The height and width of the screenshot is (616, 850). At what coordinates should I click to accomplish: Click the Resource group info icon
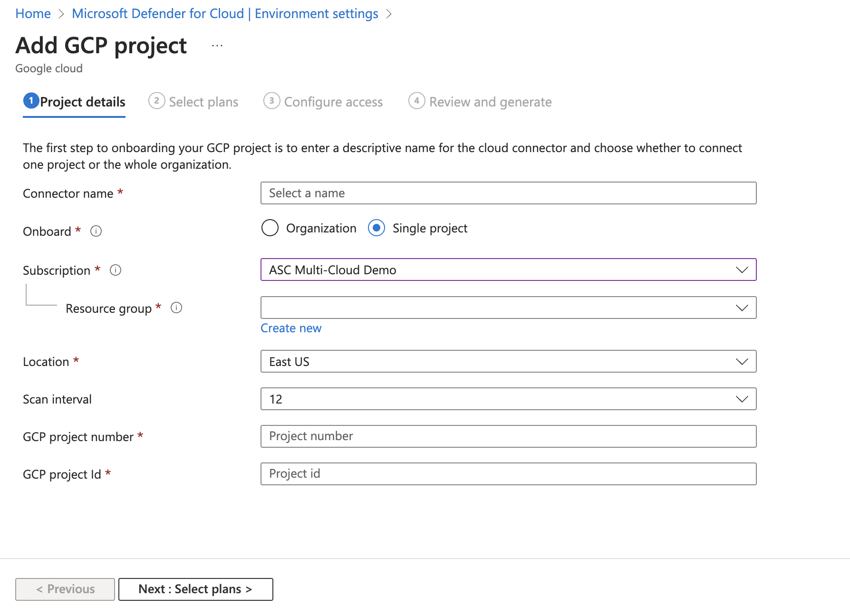(176, 308)
